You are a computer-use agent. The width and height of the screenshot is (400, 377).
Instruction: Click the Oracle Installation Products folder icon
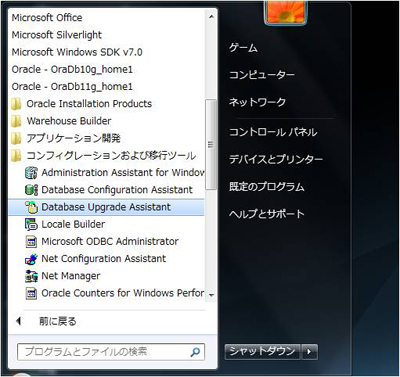[16, 104]
